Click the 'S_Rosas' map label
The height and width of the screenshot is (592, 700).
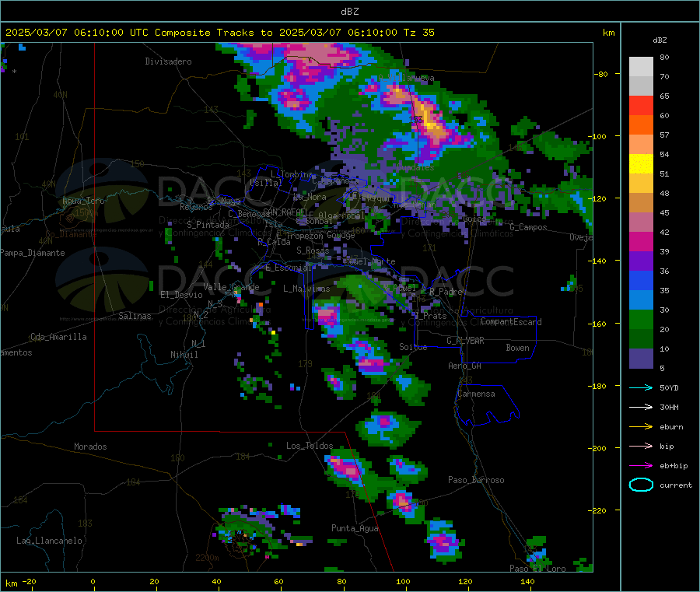(313, 250)
